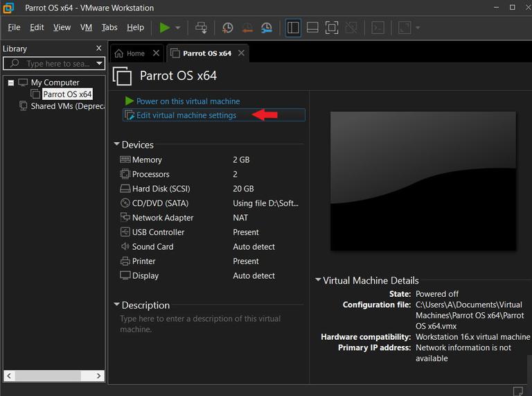This screenshot has width=532, height=396.
Task: Switch to the Home tab
Action: 135,53
